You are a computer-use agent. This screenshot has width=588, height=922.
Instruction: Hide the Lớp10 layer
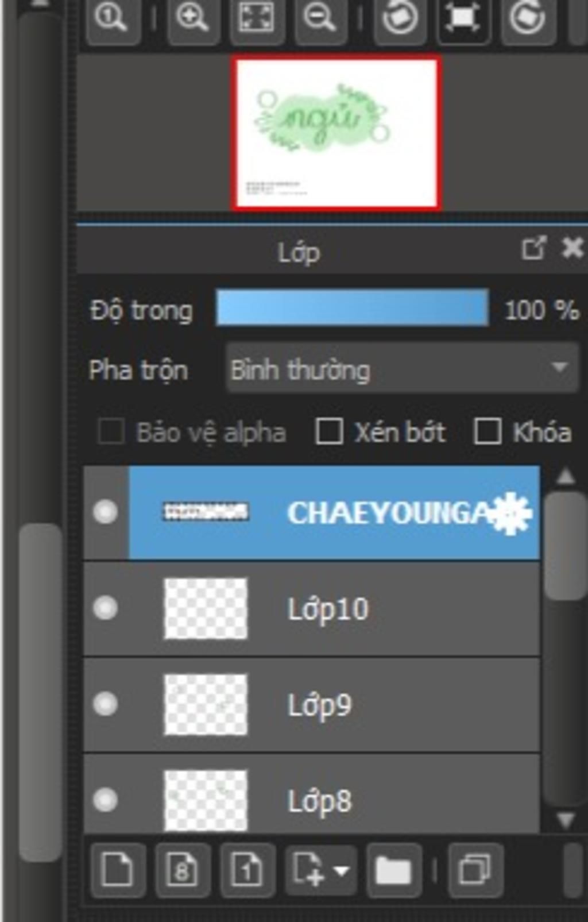(106, 608)
